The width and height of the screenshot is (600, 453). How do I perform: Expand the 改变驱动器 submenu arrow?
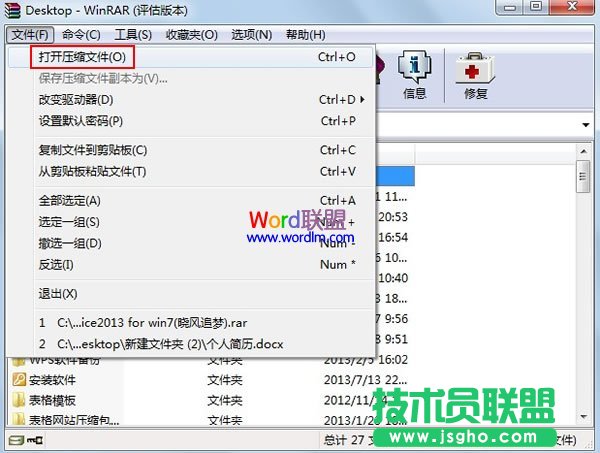click(x=362, y=100)
